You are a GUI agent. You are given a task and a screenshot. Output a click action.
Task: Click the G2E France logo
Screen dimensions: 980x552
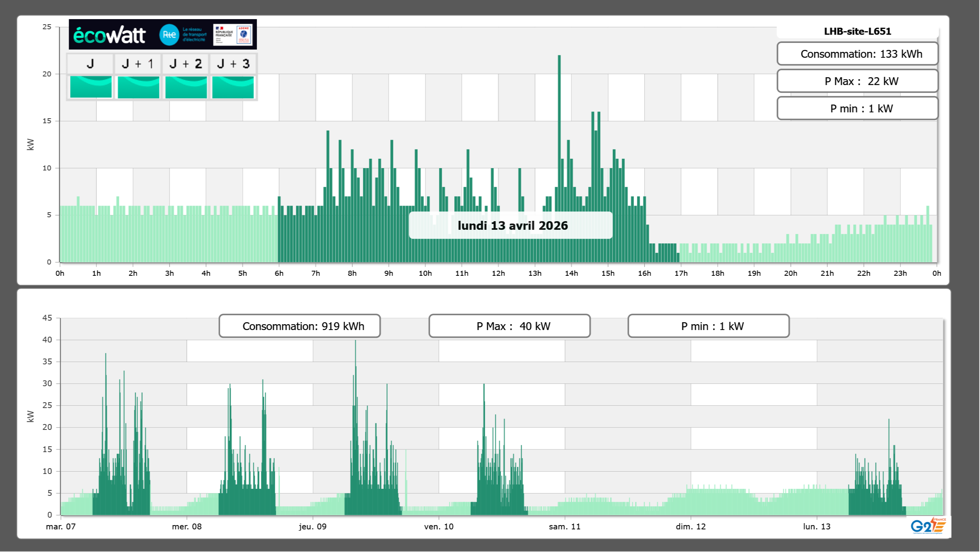point(928,526)
